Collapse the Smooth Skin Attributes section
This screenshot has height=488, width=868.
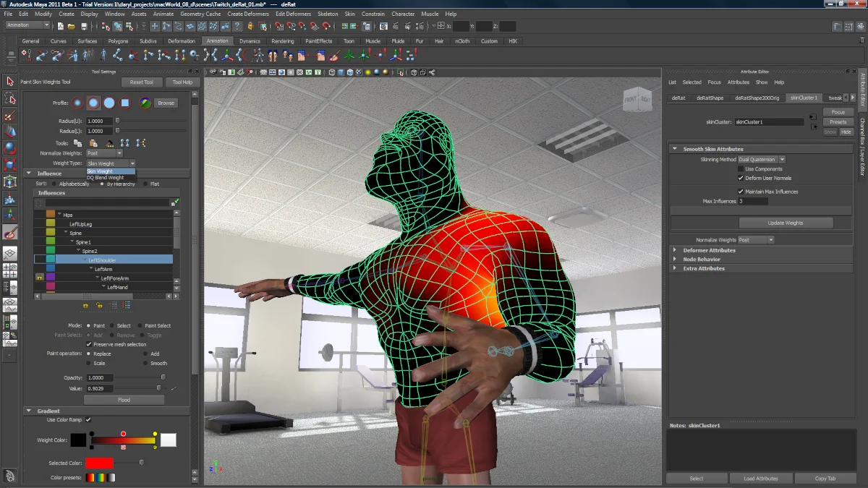pyautogui.click(x=675, y=149)
